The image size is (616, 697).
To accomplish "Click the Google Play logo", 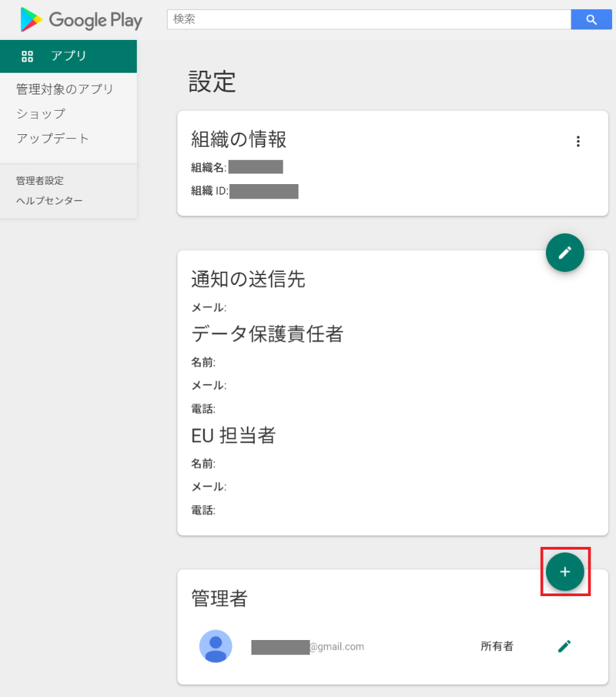I will (x=81, y=20).
